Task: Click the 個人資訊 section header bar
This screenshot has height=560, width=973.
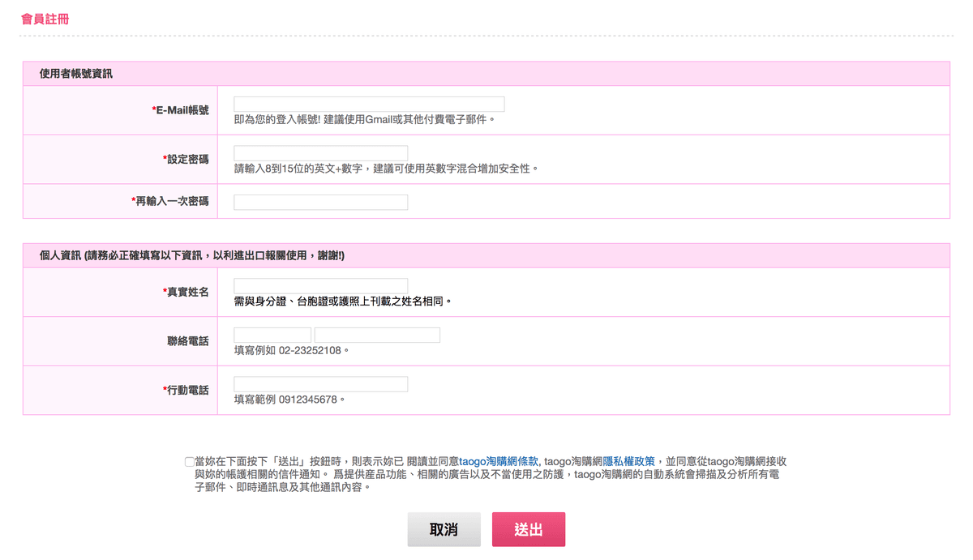Action: point(192,255)
